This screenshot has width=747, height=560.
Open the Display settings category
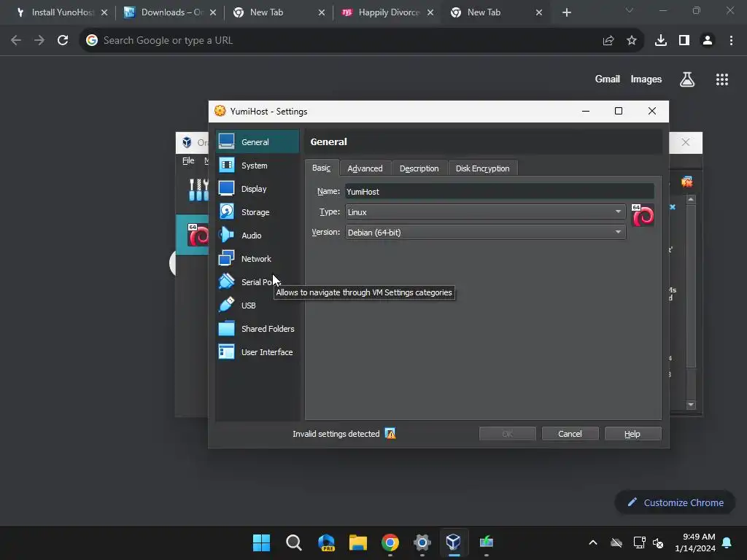click(x=258, y=189)
